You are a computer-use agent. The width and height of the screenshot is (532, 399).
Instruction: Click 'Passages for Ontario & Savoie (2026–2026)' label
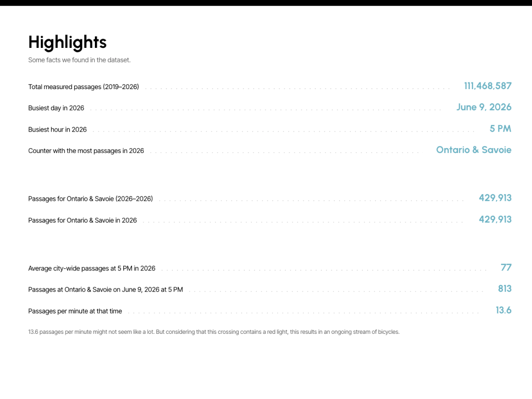click(90, 199)
